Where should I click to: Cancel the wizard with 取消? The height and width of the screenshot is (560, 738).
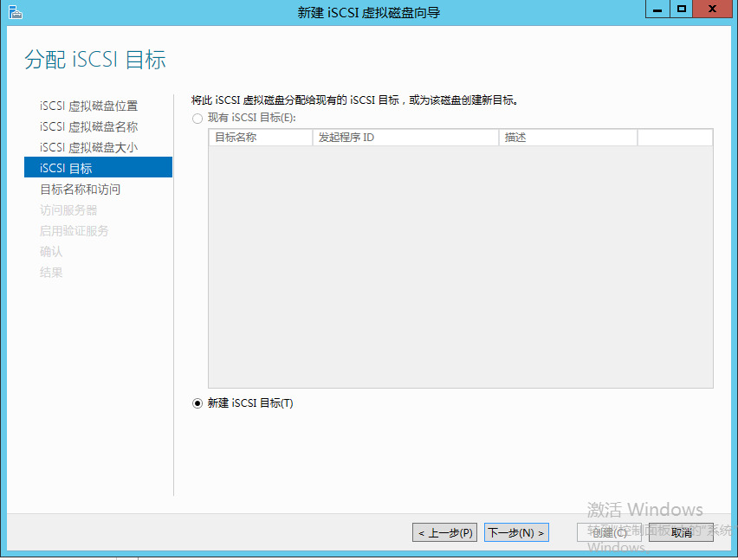[x=681, y=532]
